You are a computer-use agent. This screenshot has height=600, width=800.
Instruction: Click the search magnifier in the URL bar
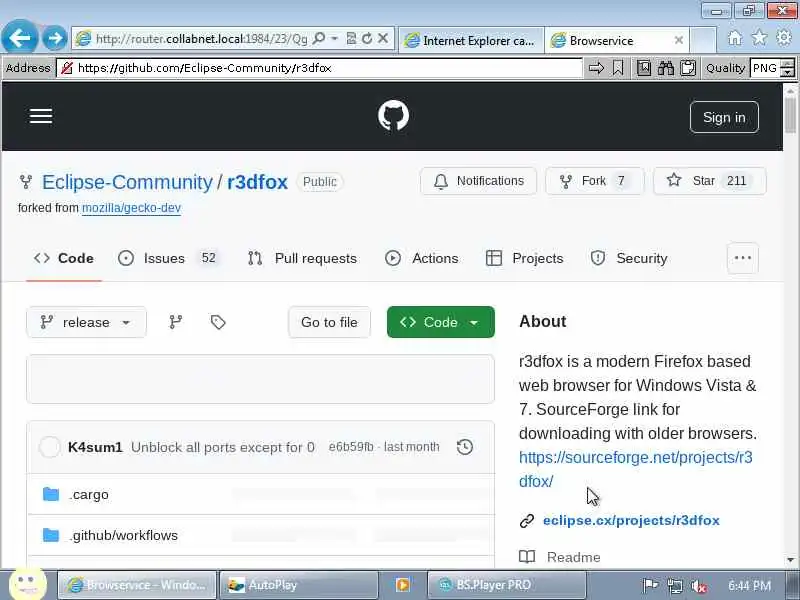tap(319, 38)
